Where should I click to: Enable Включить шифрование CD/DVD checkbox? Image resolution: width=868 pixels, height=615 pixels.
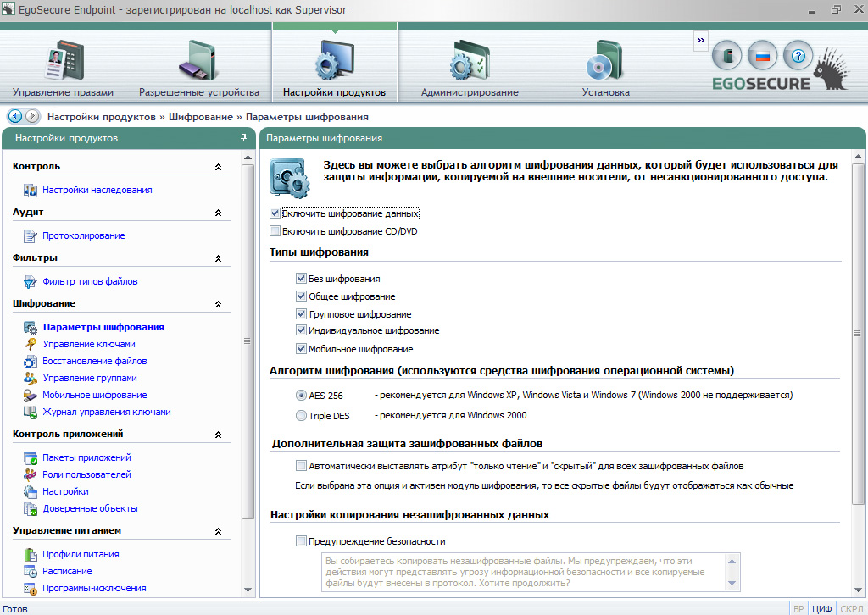click(x=275, y=230)
